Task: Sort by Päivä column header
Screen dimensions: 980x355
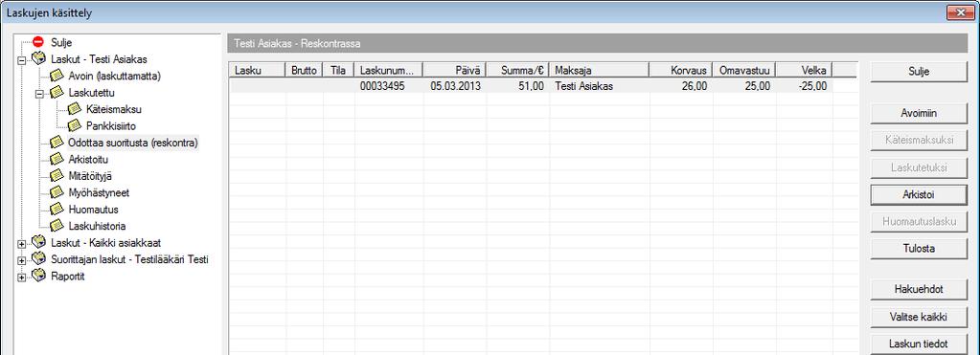Action: [x=455, y=71]
